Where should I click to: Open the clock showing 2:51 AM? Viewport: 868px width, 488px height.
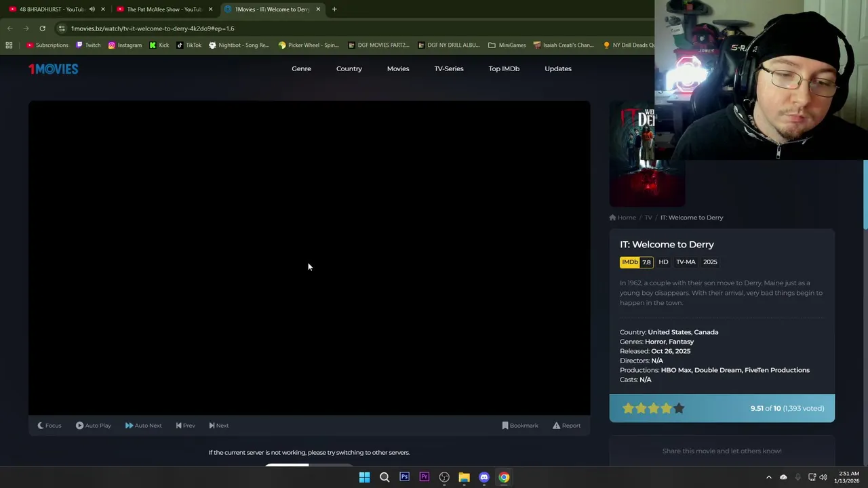[x=848, y=477]
